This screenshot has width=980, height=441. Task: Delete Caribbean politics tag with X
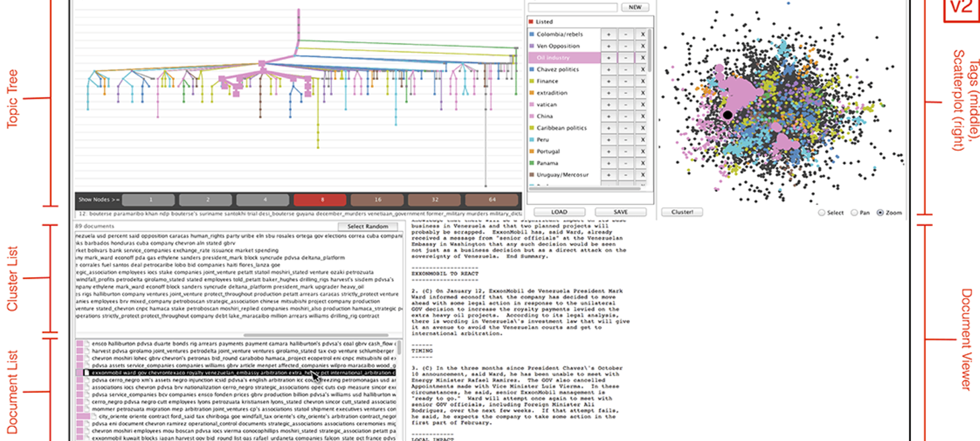642,128
